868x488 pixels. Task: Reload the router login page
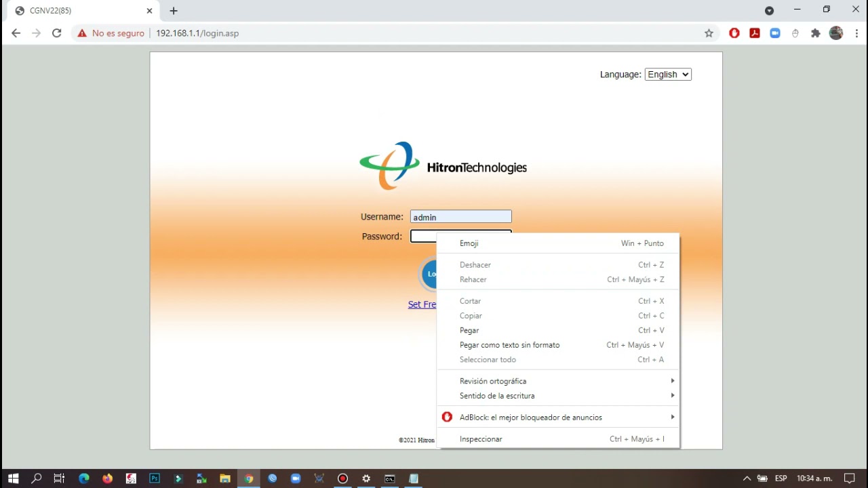[57, 33]
